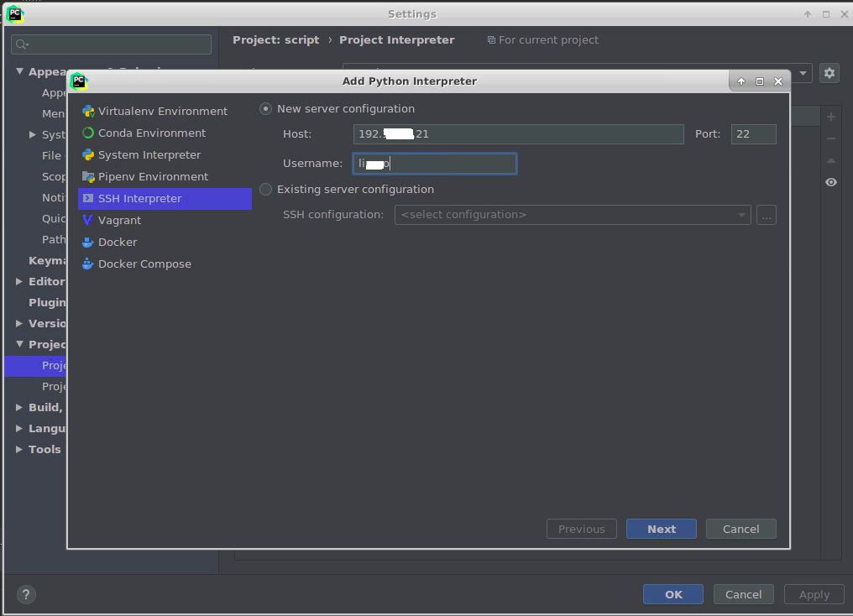Image resolution: width=853 pixels, height=616 pixels.
Task: Expand the System Settings tree node
Action: coord(33,134)
